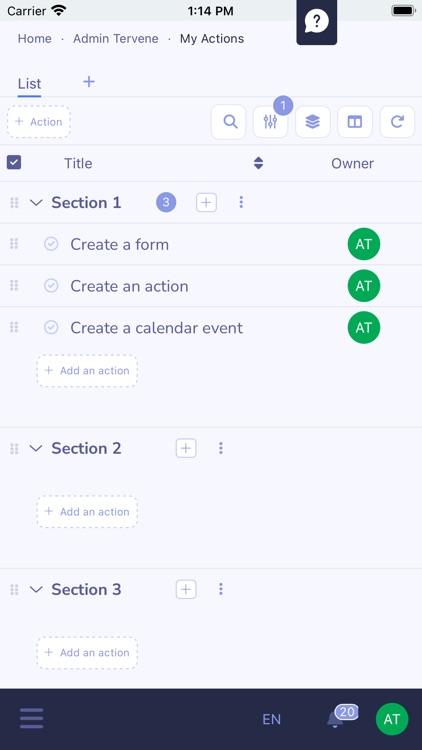This screenshot has height=750, width=422.
Task: Refresh the actions list
Action: coord(397,122)
